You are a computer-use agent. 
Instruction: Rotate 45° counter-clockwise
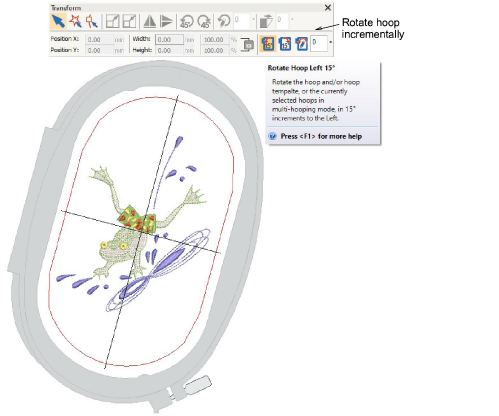coord(187,21)
